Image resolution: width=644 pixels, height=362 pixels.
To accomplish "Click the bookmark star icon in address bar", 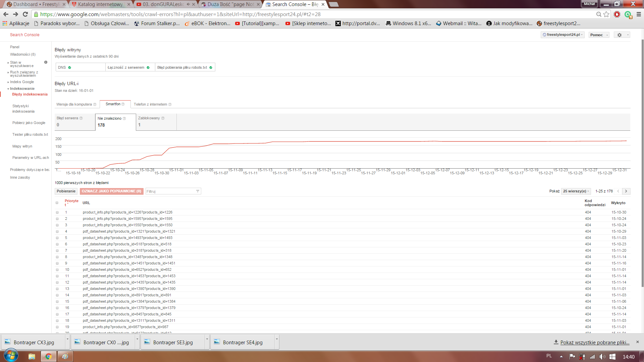I will pyautogui.click(x=606, y=14).
